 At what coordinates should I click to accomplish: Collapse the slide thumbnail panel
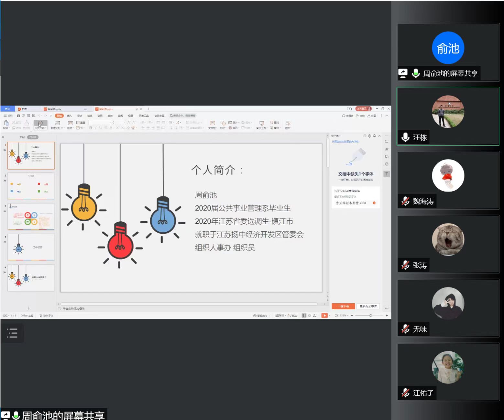[3, 137]
